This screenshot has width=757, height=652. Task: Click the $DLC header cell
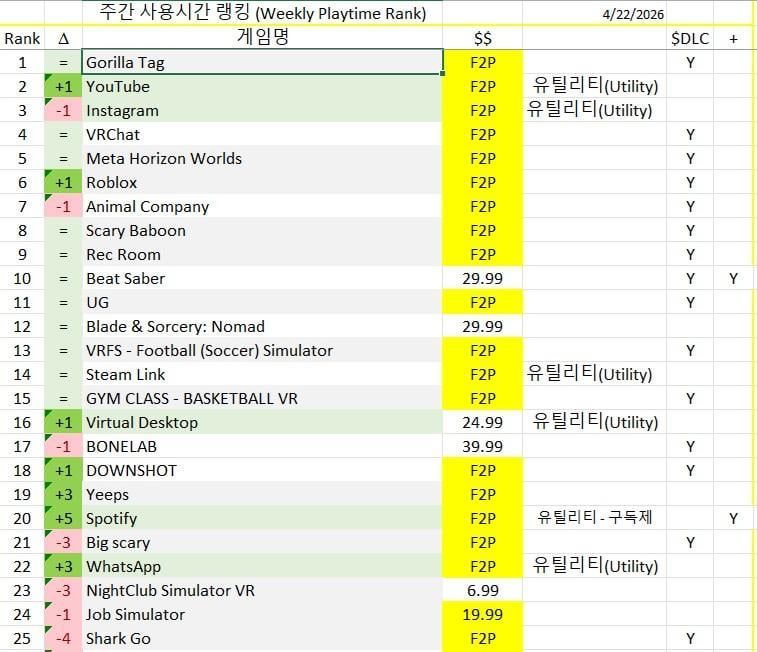coord(690,38)
